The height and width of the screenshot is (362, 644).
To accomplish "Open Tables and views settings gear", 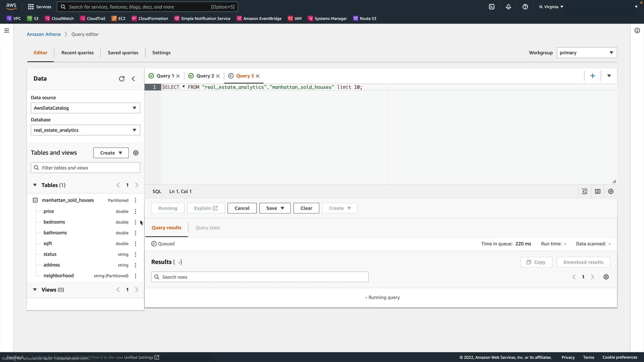I will pos(136,153).
